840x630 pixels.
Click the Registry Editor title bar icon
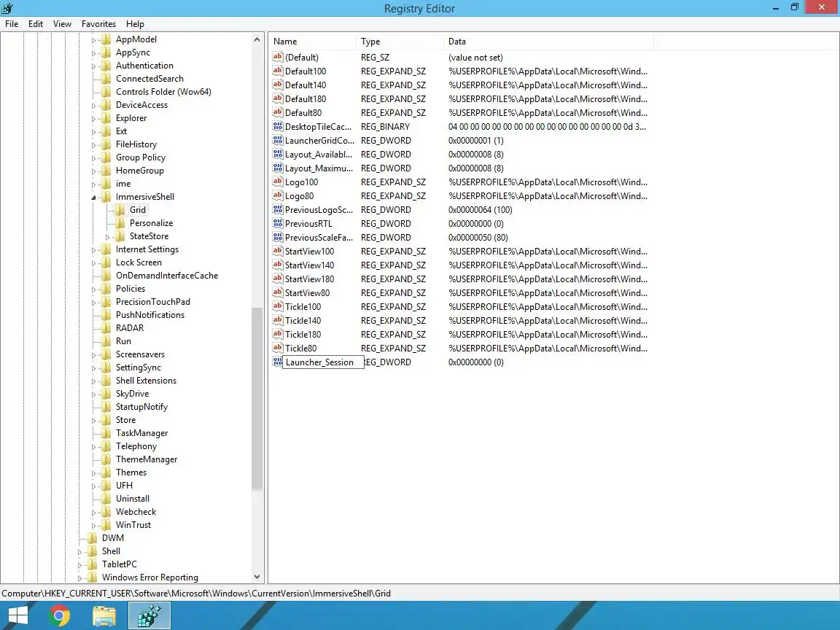pyautogui.click(x=7, y=8)
